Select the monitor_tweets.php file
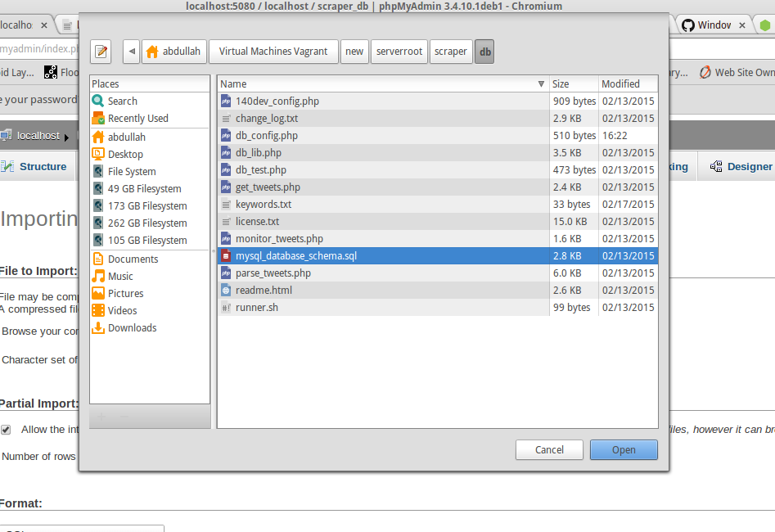This screenshot has width=775, height=532. pos(438,239)
